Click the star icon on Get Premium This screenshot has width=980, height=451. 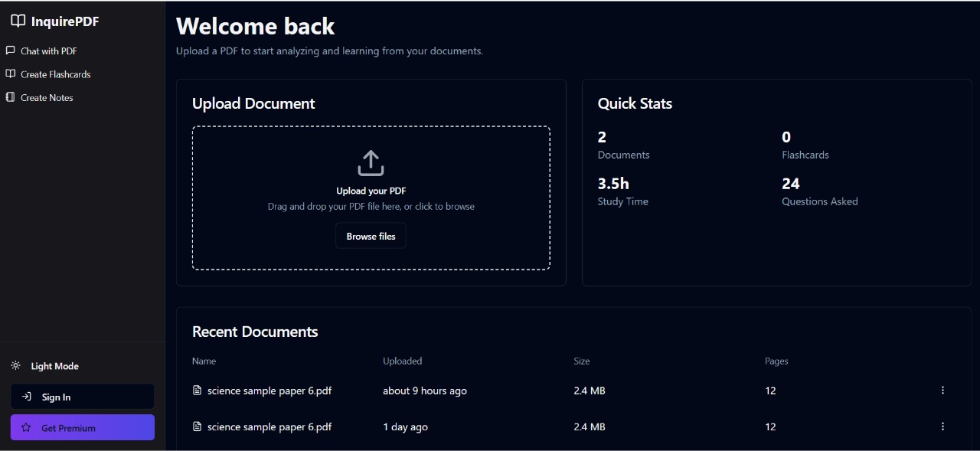pos(26,428)
